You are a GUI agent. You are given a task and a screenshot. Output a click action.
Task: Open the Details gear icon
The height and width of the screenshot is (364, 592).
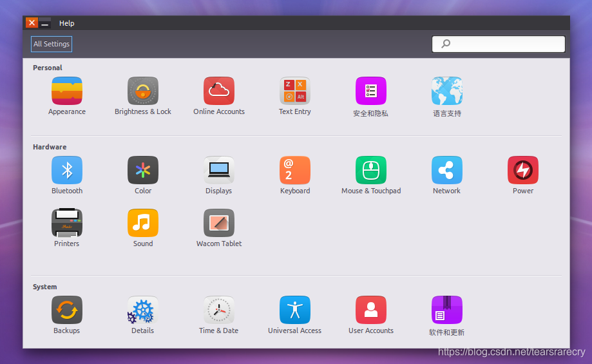143,310
